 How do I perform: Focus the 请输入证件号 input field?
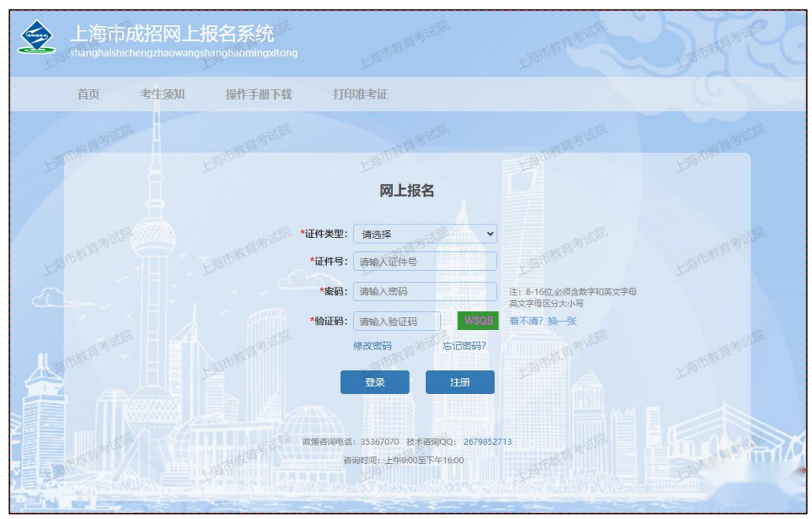click(x=425, y=261)
